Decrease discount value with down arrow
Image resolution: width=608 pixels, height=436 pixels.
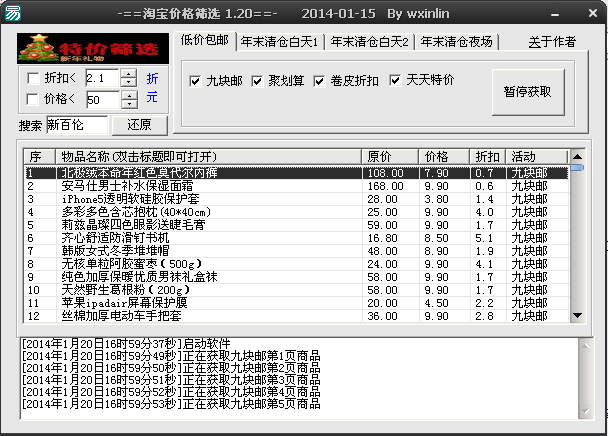(x=129, y=82)
